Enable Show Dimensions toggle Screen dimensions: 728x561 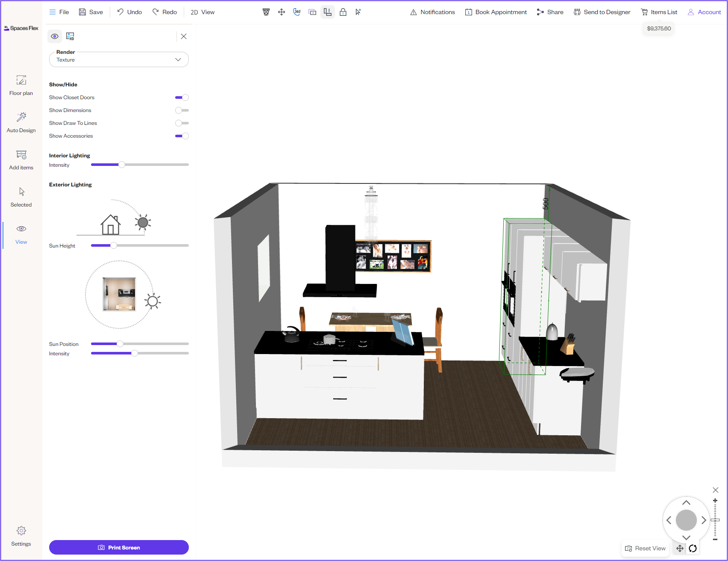pyautogui.click(x=182, y=110)
